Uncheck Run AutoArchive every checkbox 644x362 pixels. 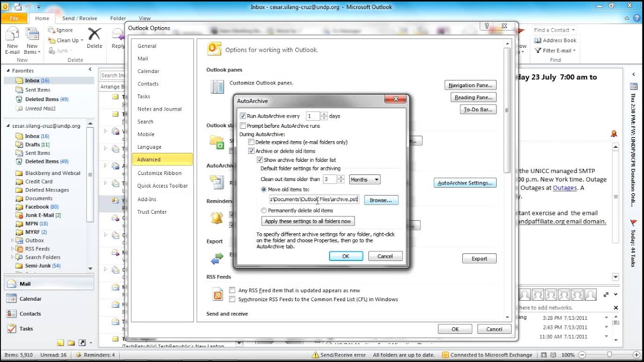click(x=243, y=116)
